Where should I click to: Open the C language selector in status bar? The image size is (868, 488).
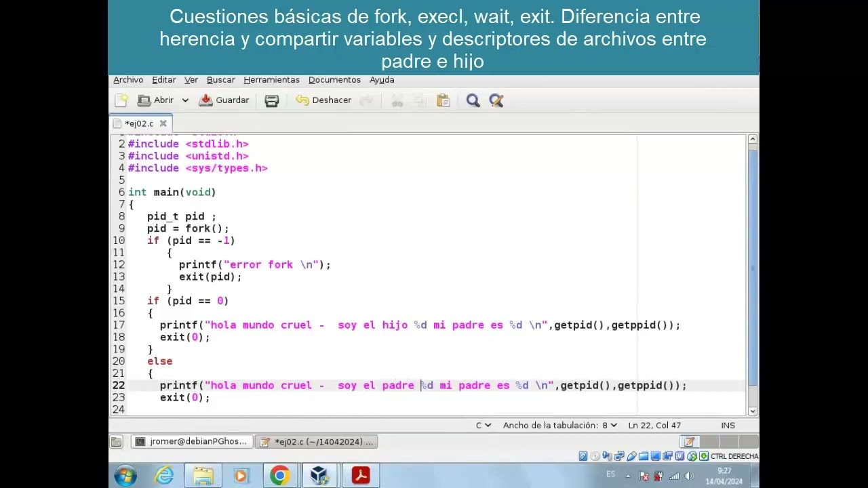pos(483,425)
